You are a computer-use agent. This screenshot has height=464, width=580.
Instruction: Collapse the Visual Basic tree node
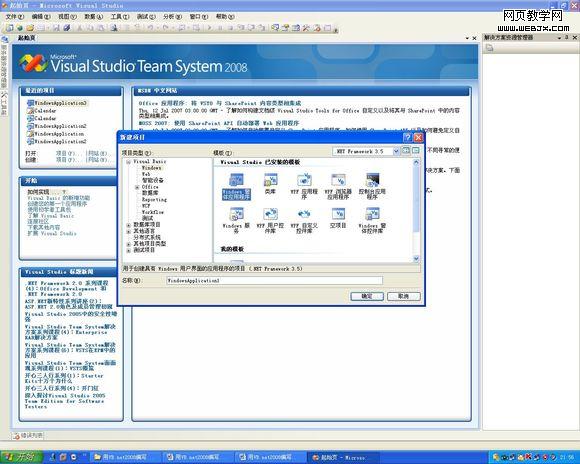point(128,162)
